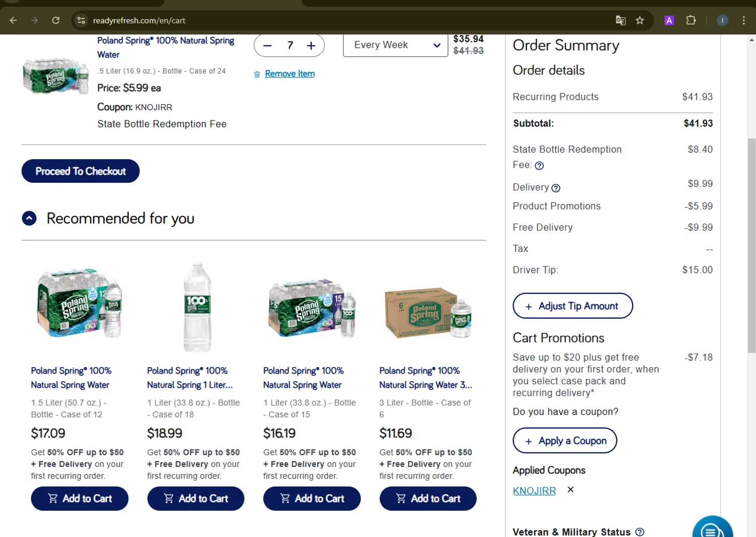Image resolution: width=756 pixels, height=537 pixels.
Task: Add the $17.09 1.5 Liter case to cart
Action: (80, 498)
